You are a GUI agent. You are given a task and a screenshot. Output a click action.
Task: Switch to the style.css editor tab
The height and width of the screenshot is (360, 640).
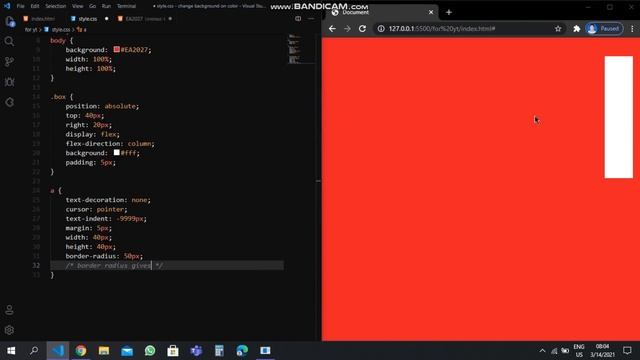(x=87, y=19)
